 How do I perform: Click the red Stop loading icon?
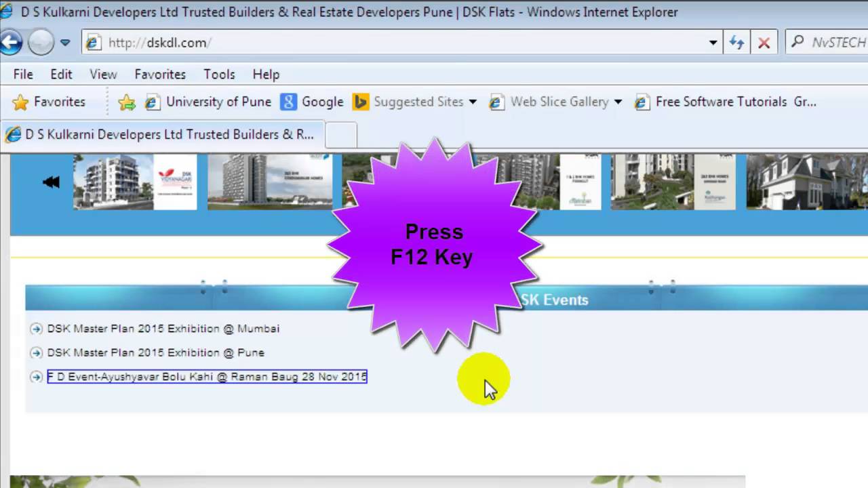(764, 43)
